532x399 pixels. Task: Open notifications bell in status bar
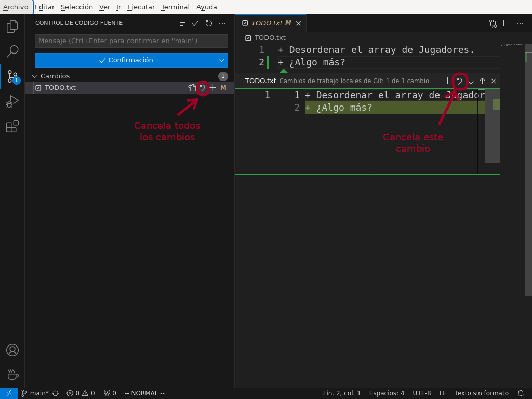[x=521, y=393]
